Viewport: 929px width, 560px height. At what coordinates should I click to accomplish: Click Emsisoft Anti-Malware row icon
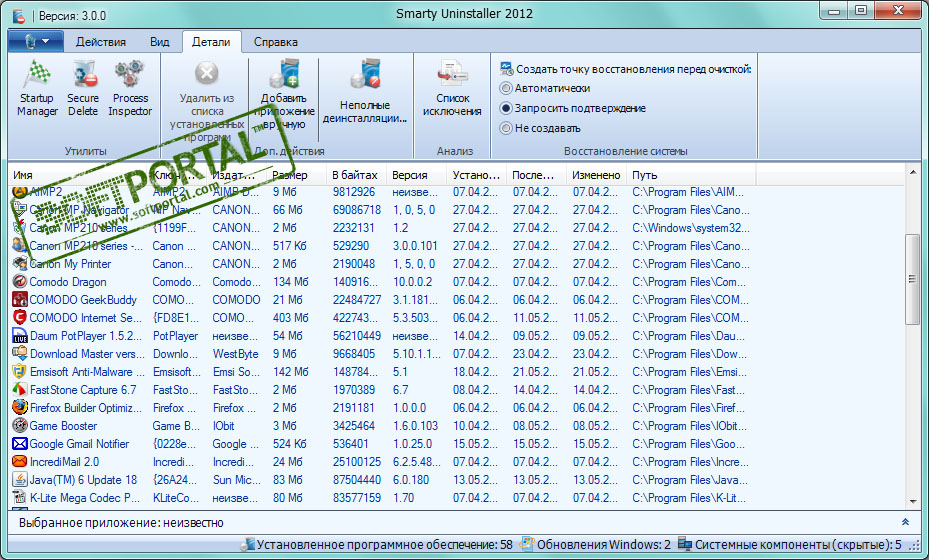20,372
